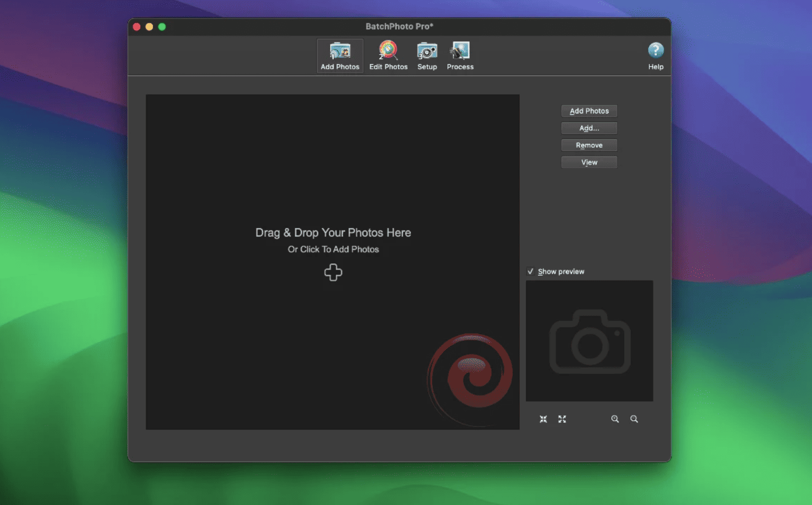The image size is (812, 505).
Task: Open the Process step
Action: pyautogui.click(x=460, y=56)
